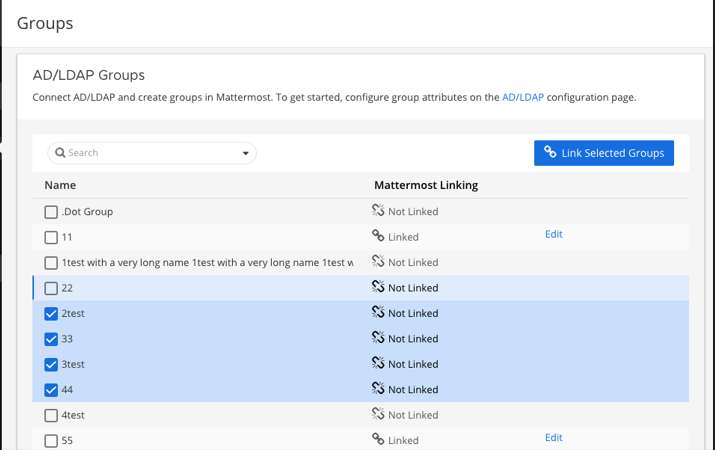Image resolution: width=715 pixels, height=450 pixels.
Task: Click the linked chain icon for group 11
Action: (378, 236)
